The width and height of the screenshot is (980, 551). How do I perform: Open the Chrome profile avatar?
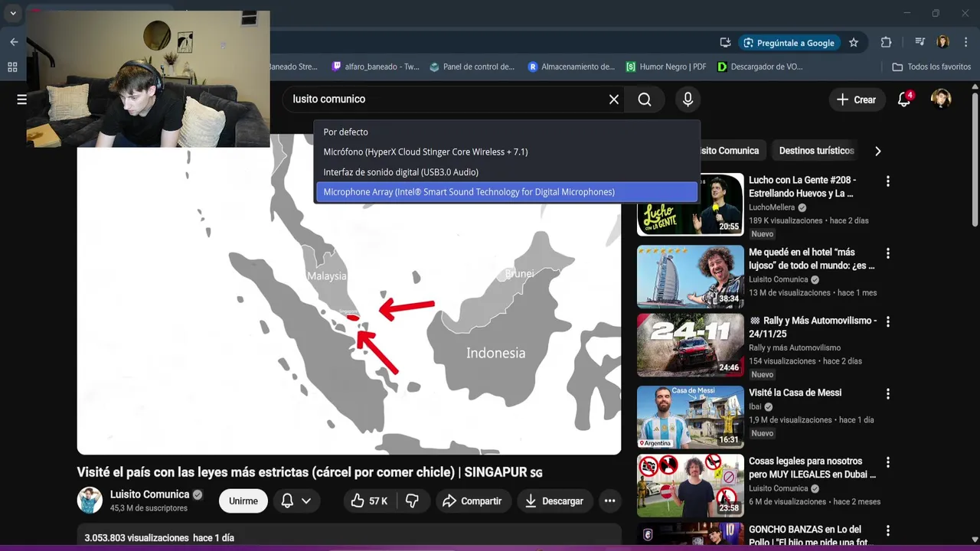(x=943, y=43)
